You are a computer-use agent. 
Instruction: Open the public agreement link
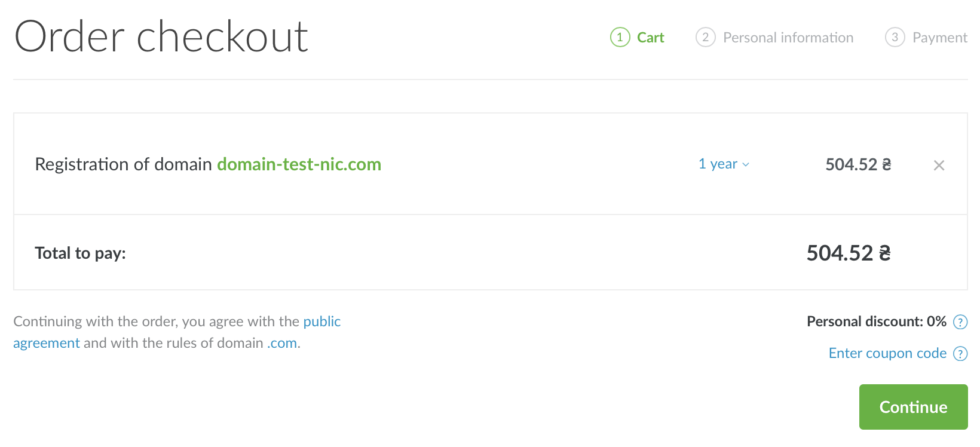click(x=321, y=322)
